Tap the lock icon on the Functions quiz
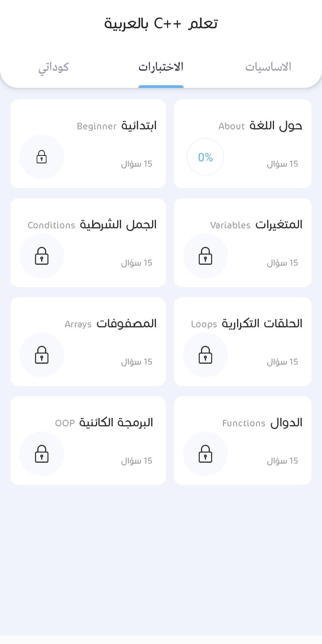Viewport: 322px width, 644px height. (x=205, y=454)
